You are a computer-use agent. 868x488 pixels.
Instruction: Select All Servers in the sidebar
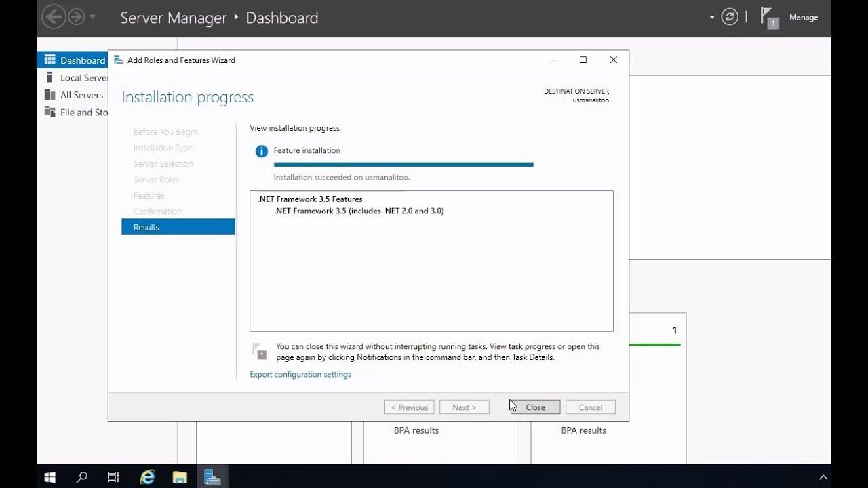73,95
